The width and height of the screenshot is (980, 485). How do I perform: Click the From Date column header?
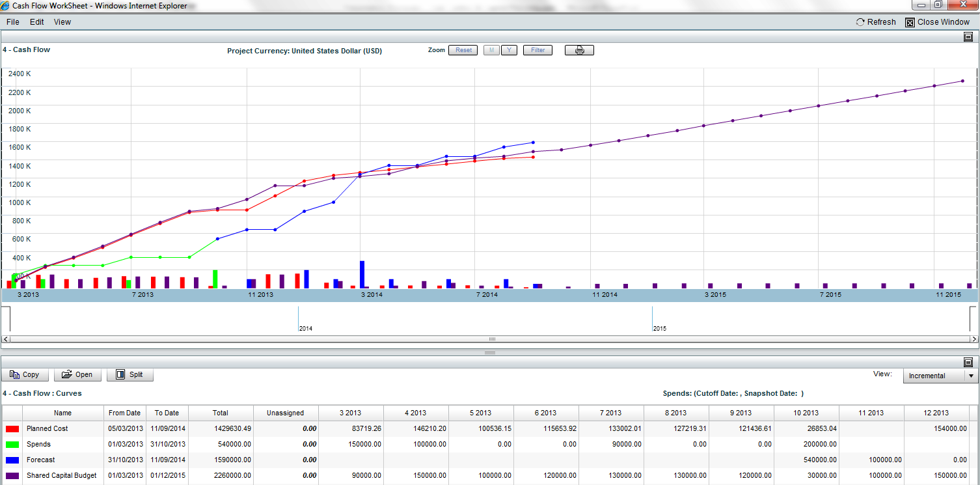(124, 413)
